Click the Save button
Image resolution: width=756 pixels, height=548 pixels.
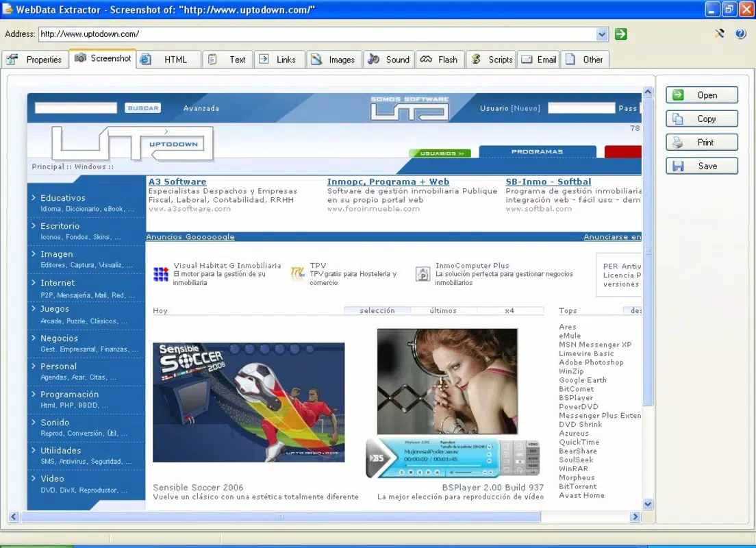coord(701,166)
